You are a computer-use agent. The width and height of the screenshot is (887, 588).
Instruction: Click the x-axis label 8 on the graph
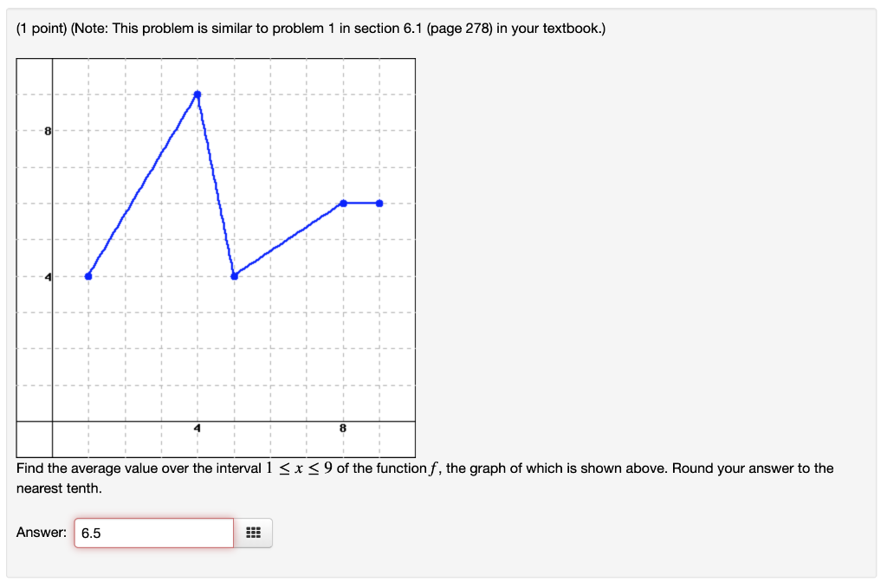coord(343,427)
